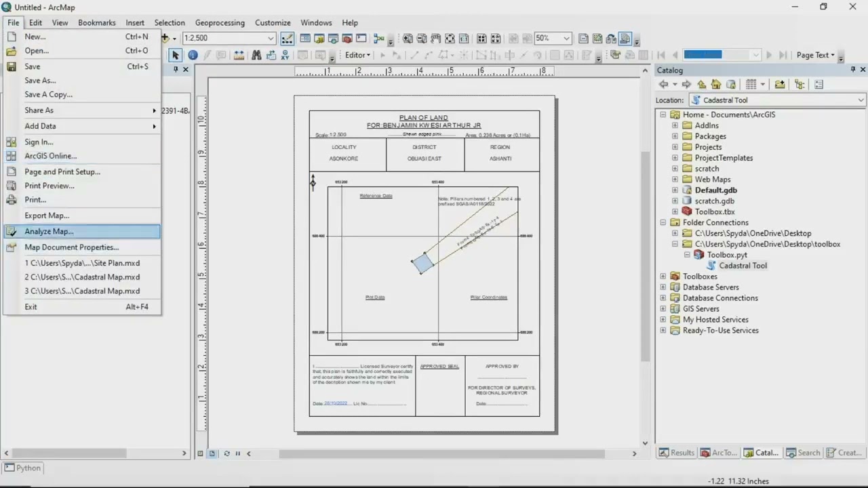Click Catalog Back arrow
Image resolution: width=868 pixels, height=488 pixels.
[663, 84]
